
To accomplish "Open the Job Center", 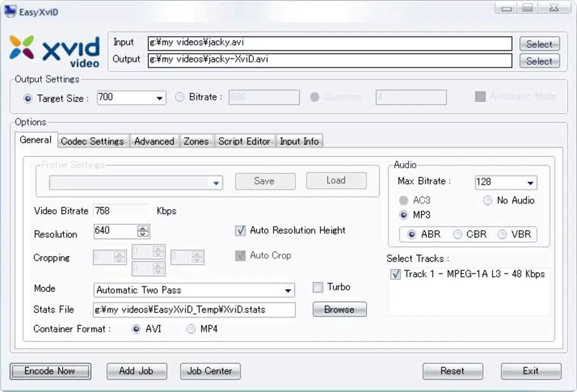I will coord(210,371).
